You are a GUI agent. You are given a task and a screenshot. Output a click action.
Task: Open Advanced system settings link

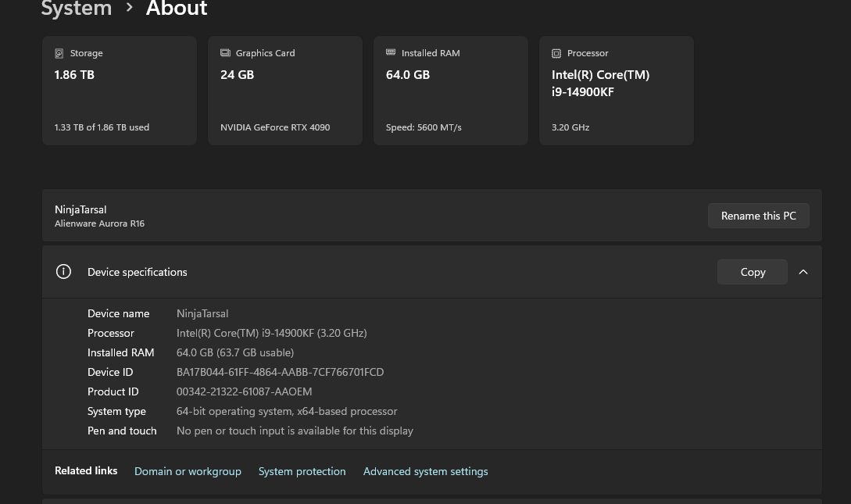pyautogui.click(x=425, y=471)
